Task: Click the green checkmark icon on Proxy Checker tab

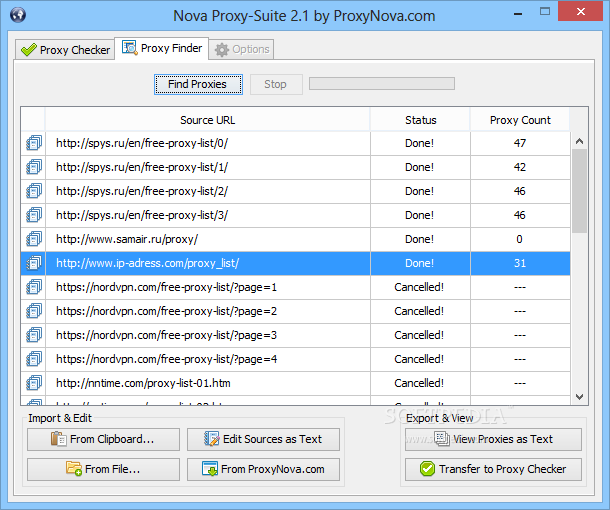Action: click(29, 50)
